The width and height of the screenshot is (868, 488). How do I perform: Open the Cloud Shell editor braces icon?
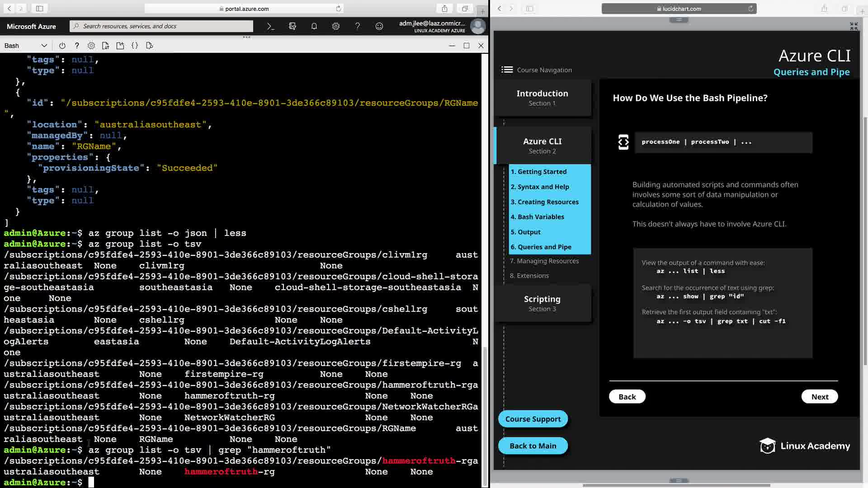135,46
